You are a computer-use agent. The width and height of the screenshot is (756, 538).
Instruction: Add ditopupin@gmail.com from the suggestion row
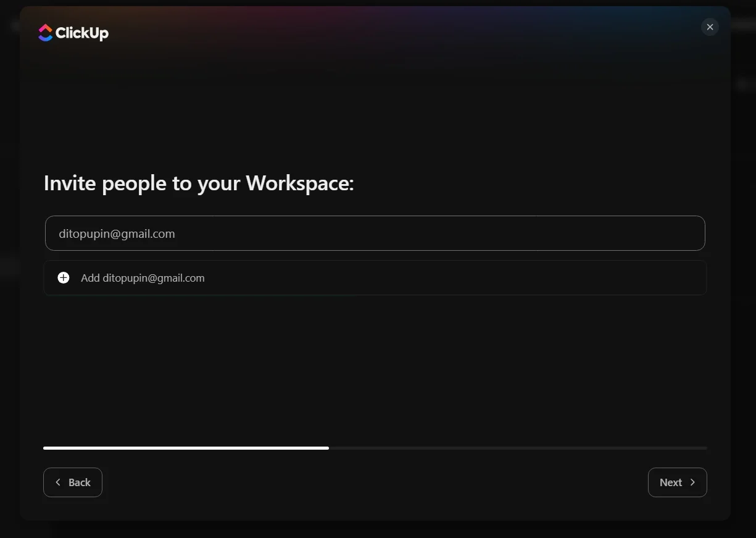click(x=375, y=278)
